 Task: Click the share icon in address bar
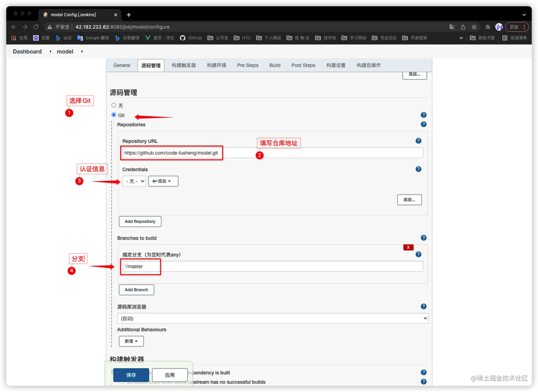[463, 27]
